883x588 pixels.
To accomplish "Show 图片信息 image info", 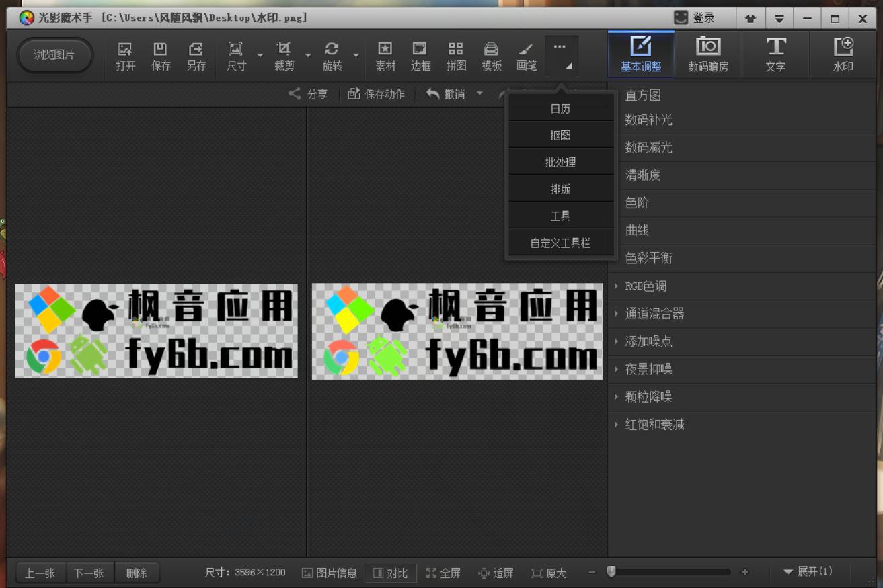I will tap(330, 573).
